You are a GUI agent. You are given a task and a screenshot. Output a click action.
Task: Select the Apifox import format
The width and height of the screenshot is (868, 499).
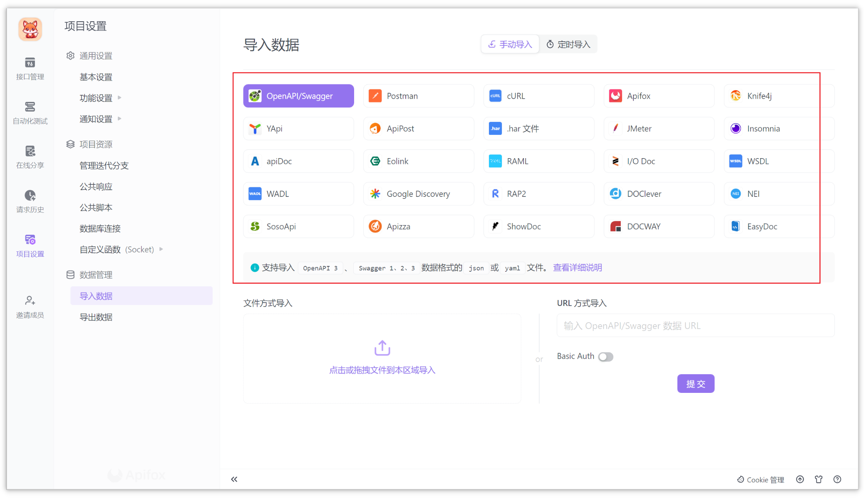[x=659, y=96]
